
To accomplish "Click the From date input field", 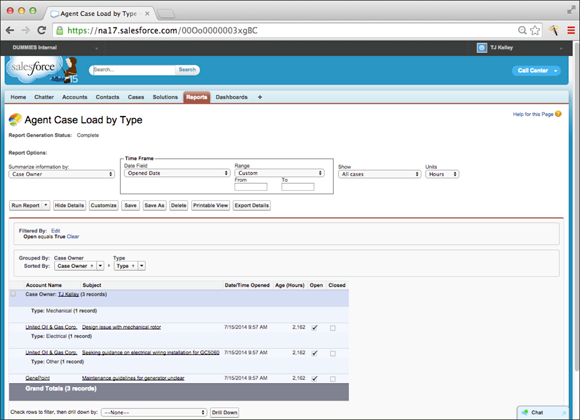I will [x=251, y=187].
